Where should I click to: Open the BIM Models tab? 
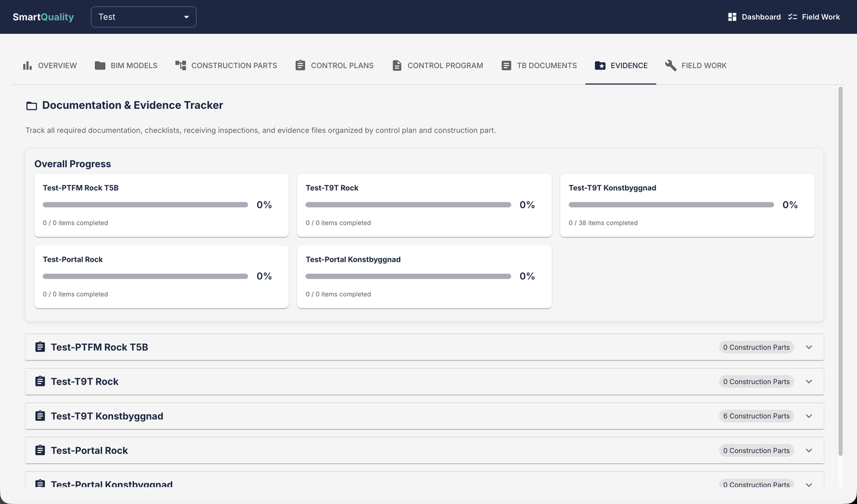[126, 65]
